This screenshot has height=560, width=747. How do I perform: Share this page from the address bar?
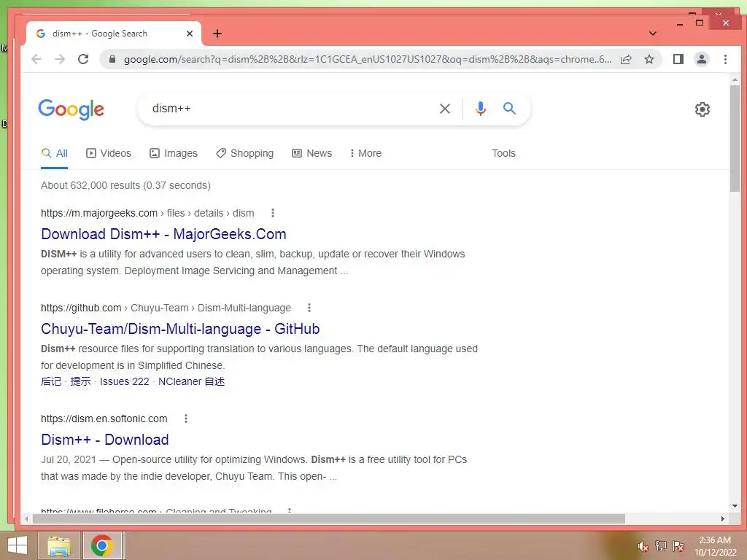[x=626, y=59]
